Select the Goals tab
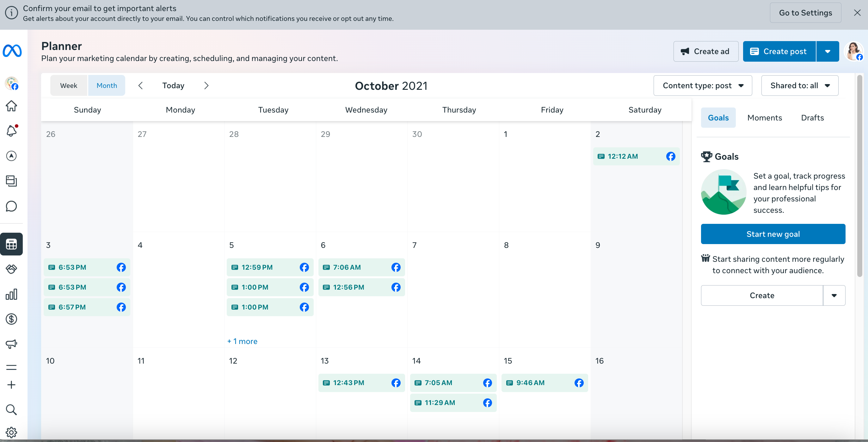This screenshot has height=442, width=868. tap(718, 118)
